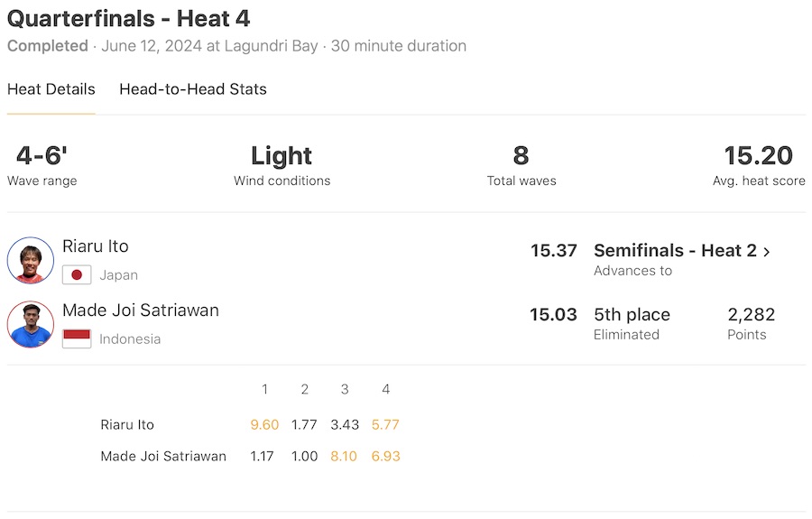Click the wave 4 column header
The width and height of the screenshot is (812, 519).
click(385, 389)
